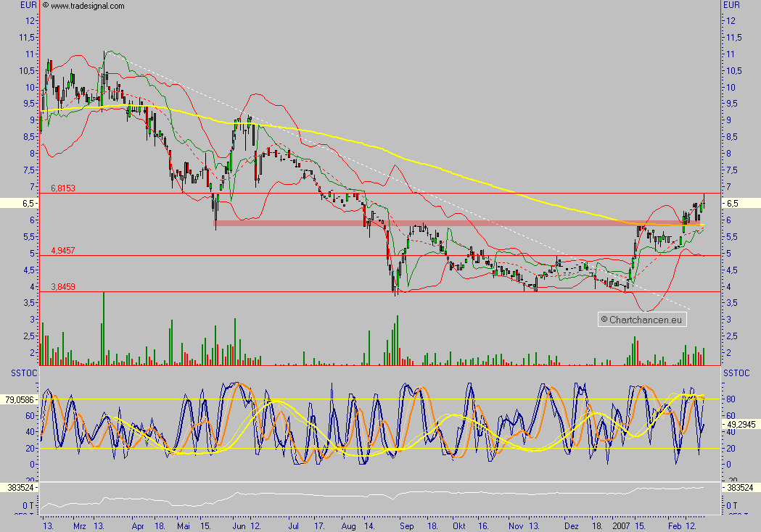This screenshot has height=532, width=761.
Task: Click the 6,5 current price marker left
Action: click(x=20, y=203)
